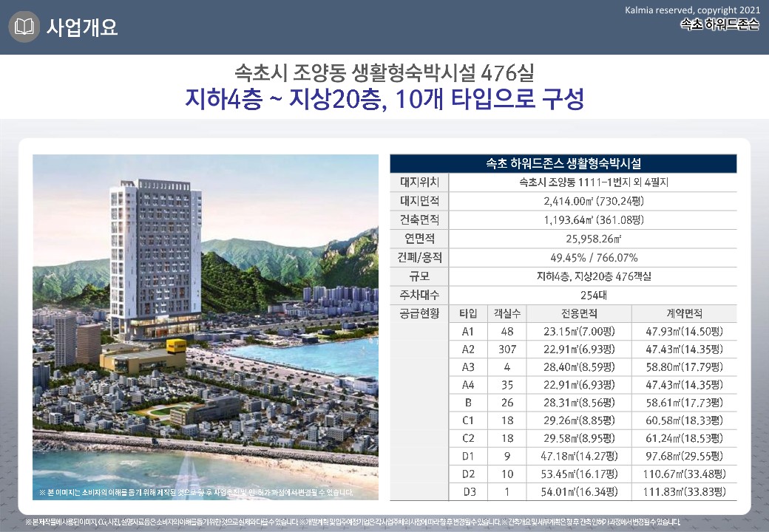769x532 pixels.
Task: Select the A3 type cell
Action: point(468,367)
